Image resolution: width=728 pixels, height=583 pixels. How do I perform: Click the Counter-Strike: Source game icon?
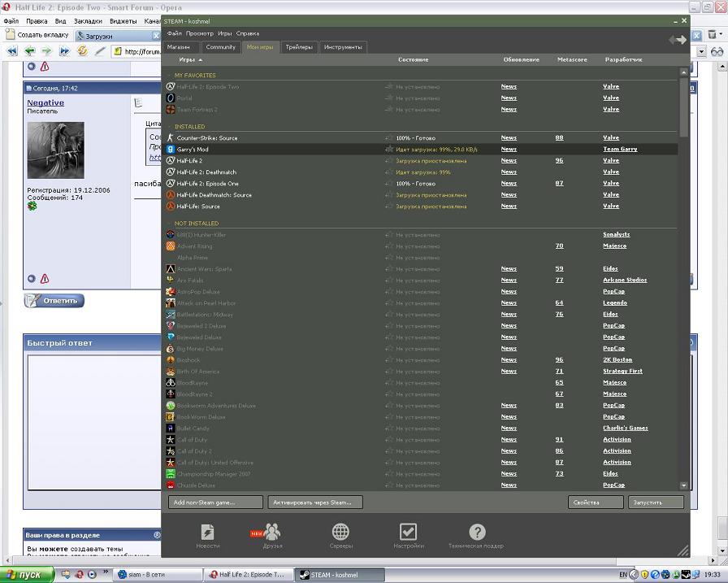(x=171, y=138)
